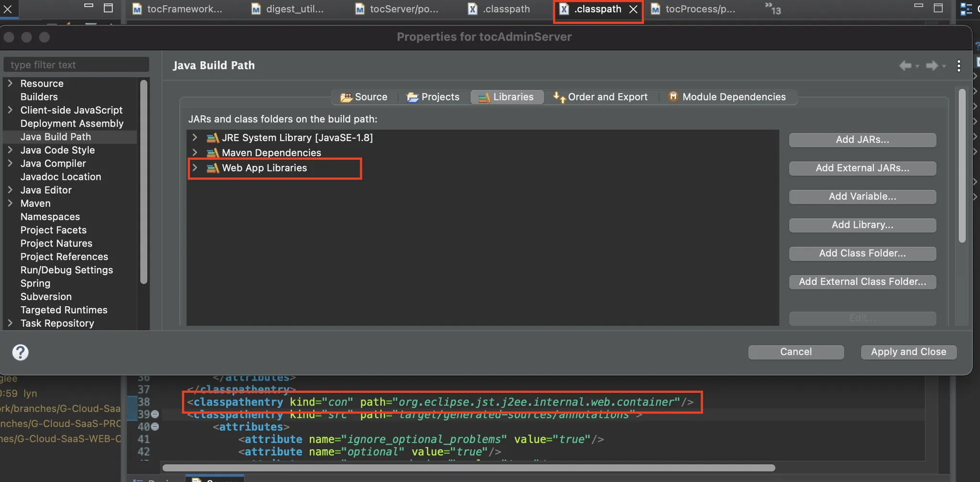
Task: Show the hidden editor tabs list
Action: click(772, 9)
